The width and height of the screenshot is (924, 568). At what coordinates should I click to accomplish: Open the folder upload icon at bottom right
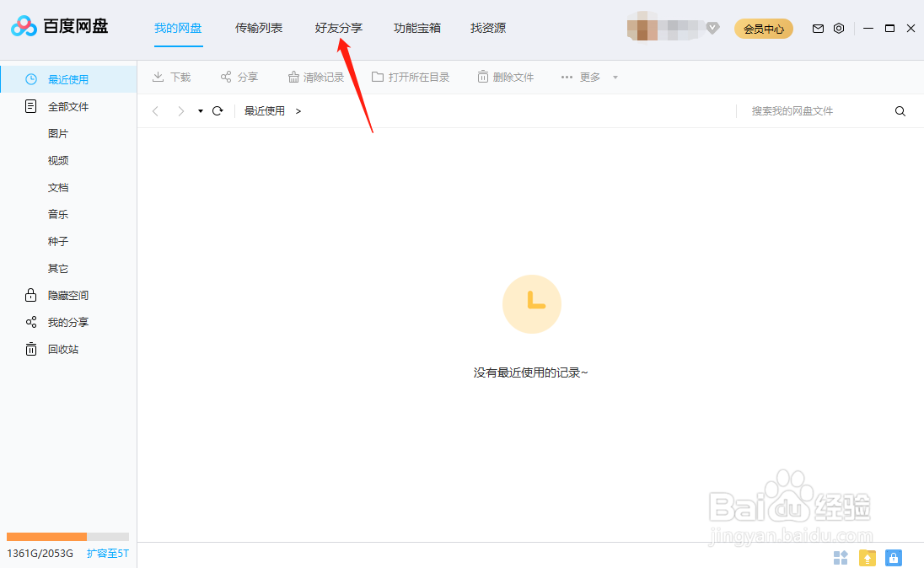tap(867, 558)
